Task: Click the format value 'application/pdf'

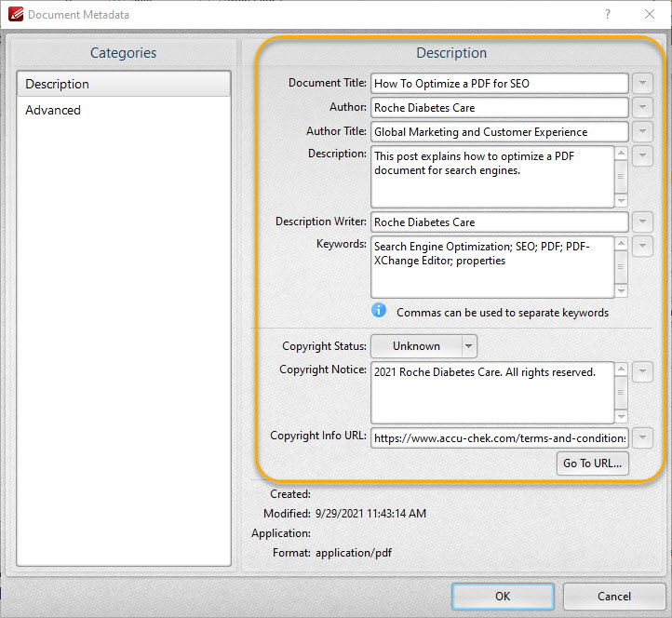Action: [x=354, y=553]
